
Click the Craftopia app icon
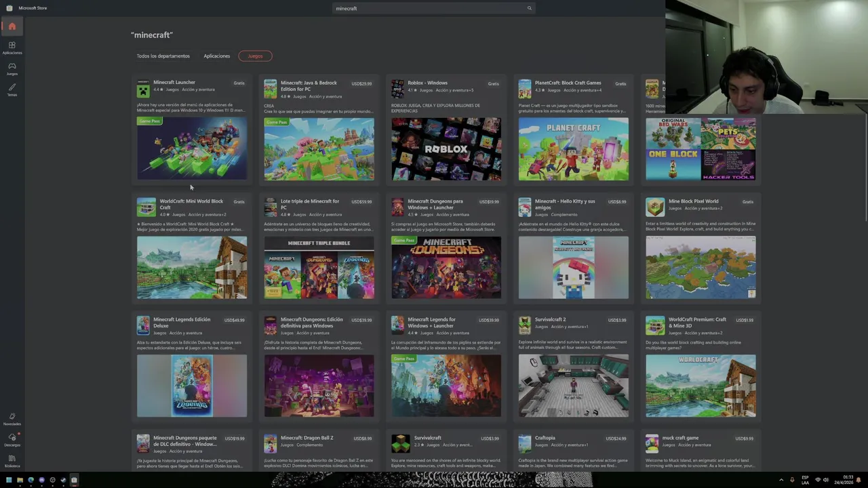coord(524,444)
